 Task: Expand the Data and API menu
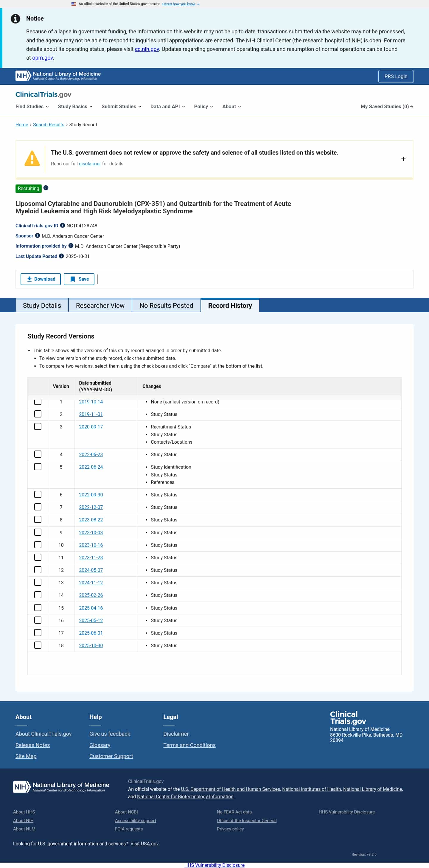pos(167,106)
